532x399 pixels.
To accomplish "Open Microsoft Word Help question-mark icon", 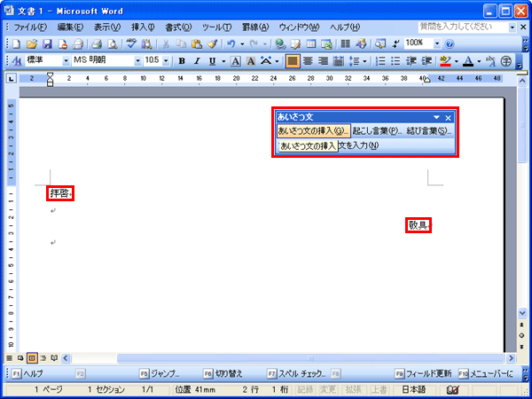I will [x=450, y=43].
